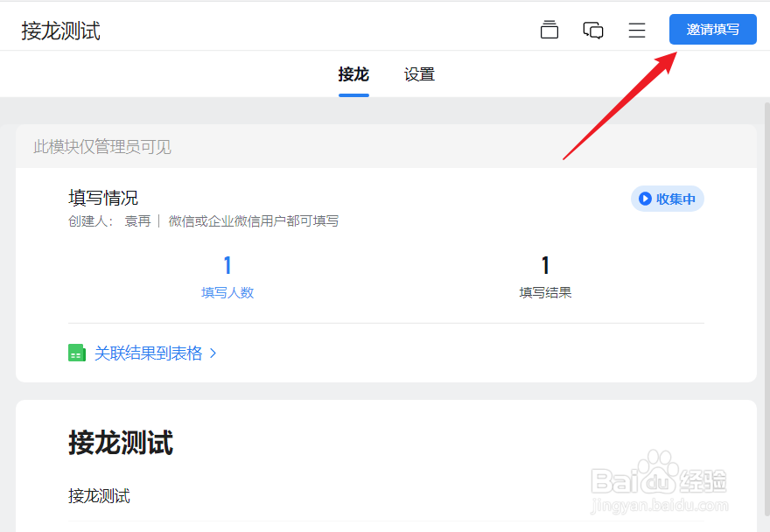Screen dimensions: 770x532
Task: Switch to the 设置 tab
Action: (x=419, y=74)
